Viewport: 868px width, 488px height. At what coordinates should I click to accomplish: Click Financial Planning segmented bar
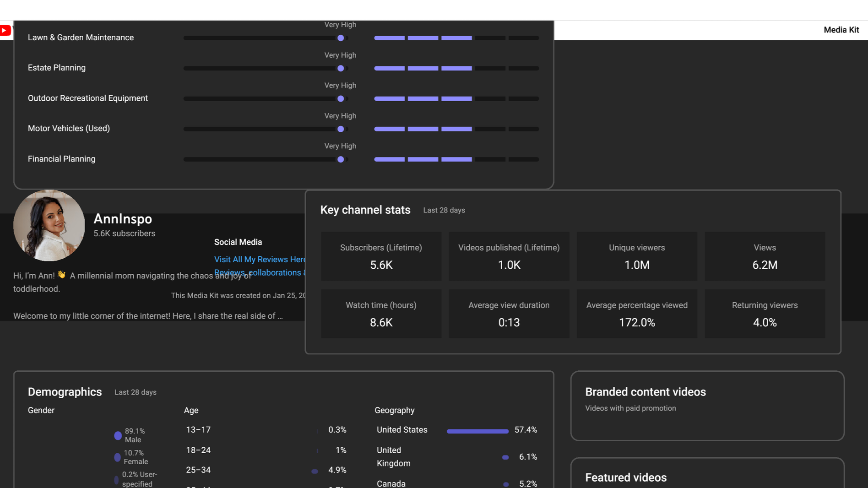click(x=456, y=159)
